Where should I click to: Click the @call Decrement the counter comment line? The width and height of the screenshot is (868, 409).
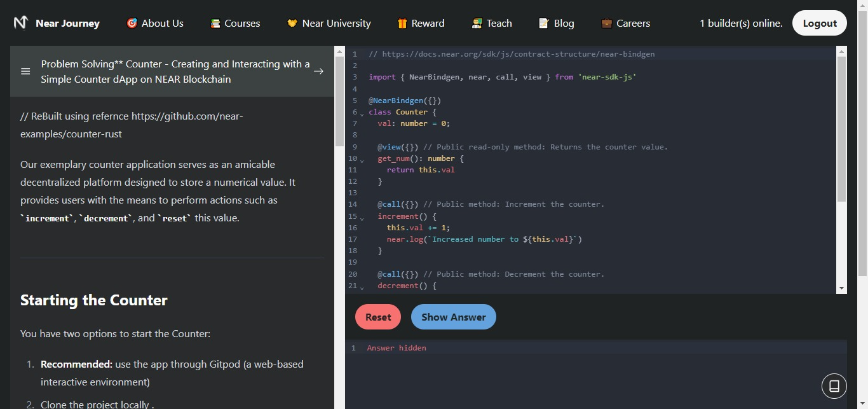point(491,274)
